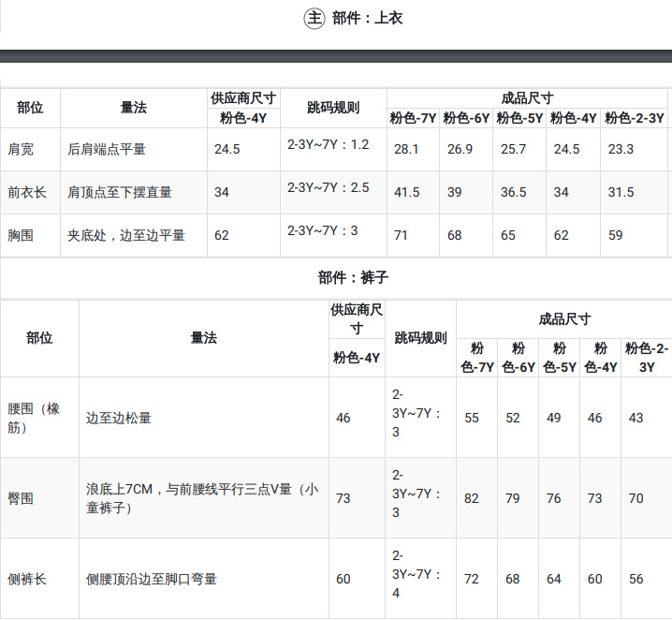Screen dimensions: 672x620
Task: Click the 肩宽 value 26.9
Action: pos(460,149)
